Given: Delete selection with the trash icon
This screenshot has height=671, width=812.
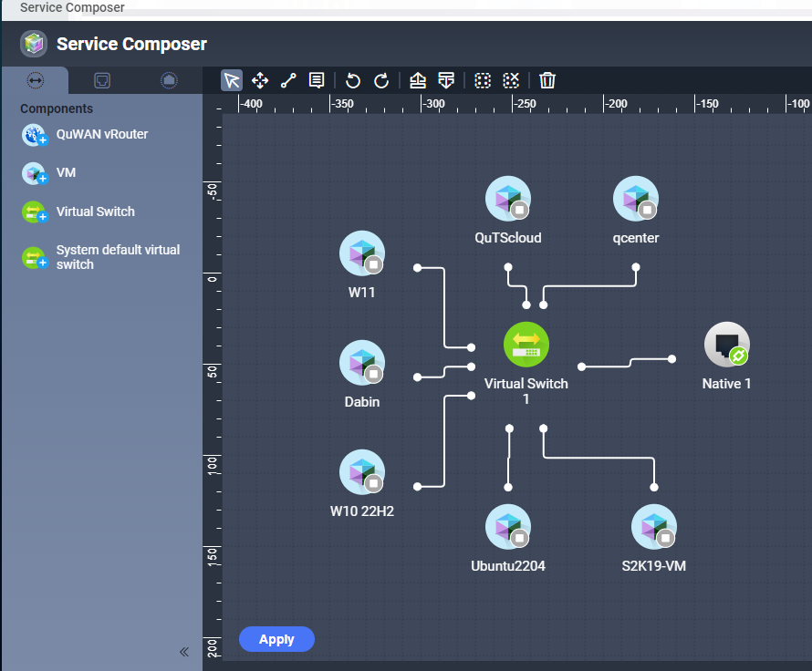Looking at the screenshot, I should (x=547, y=81).
